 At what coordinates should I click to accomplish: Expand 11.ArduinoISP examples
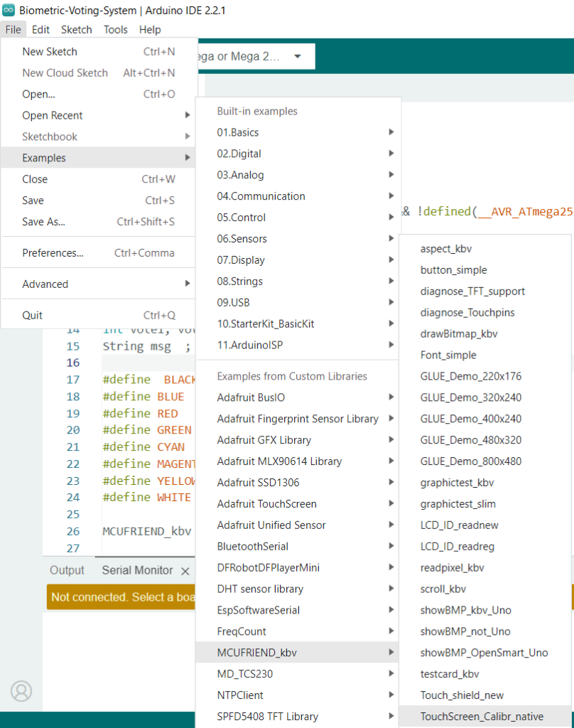pyautogui.click(x=298, y=345)
